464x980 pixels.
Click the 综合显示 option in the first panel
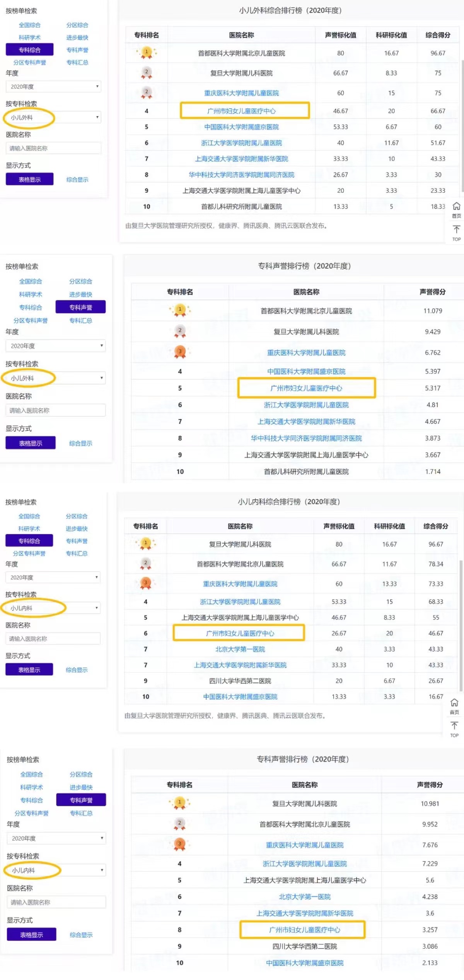[77, 180]
